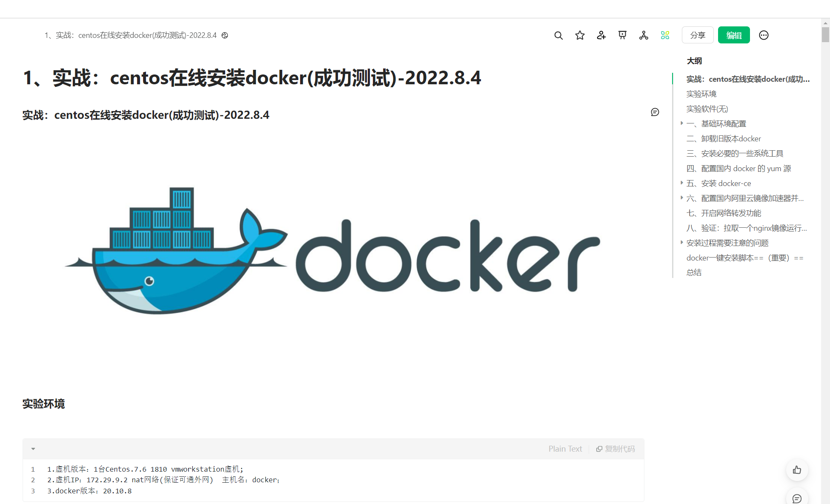The image size is (830, 504).
Task: Open the knowledge graph tree icon
Action: click(644, 35)
